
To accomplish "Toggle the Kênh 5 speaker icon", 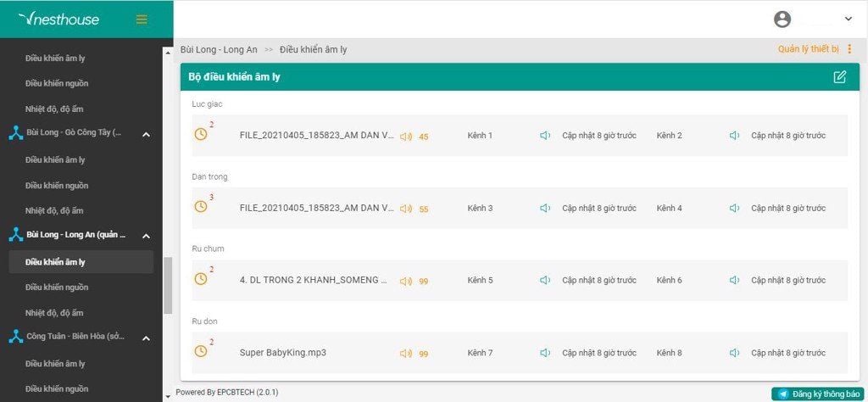I will [x=545, y=280].
